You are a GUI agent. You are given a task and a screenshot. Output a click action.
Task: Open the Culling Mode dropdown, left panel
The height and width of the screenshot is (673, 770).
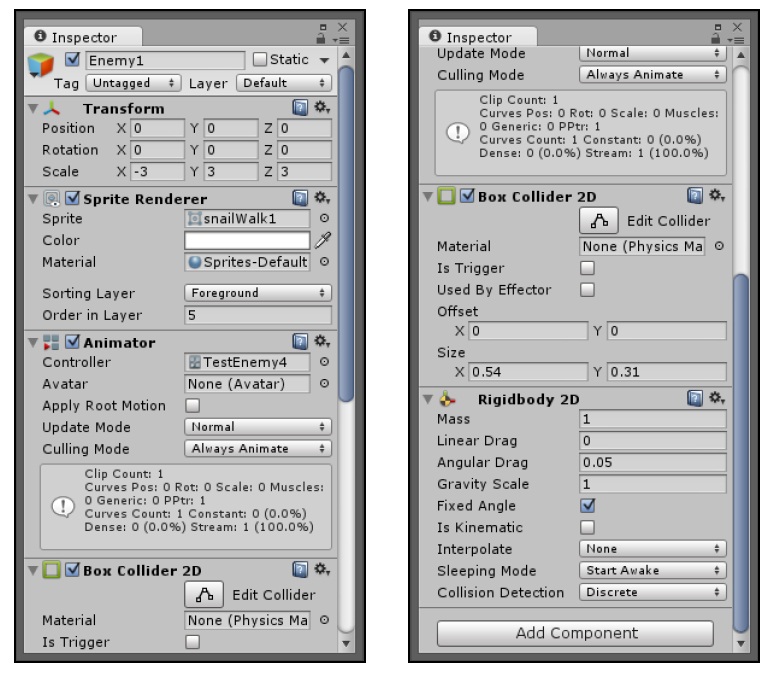pyautogui.click(x=258, y=448)
